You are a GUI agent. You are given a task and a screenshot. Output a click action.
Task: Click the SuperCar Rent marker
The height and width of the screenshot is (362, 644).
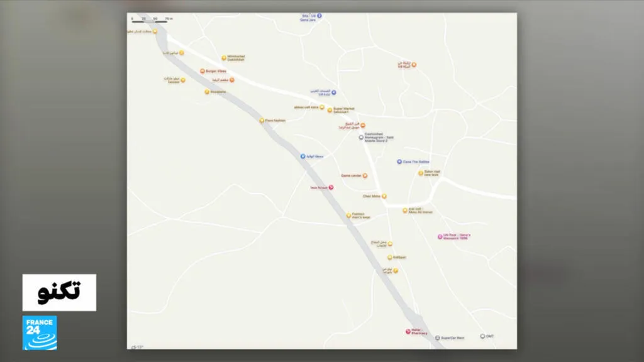pyautogui.click(x=437, y=337)
